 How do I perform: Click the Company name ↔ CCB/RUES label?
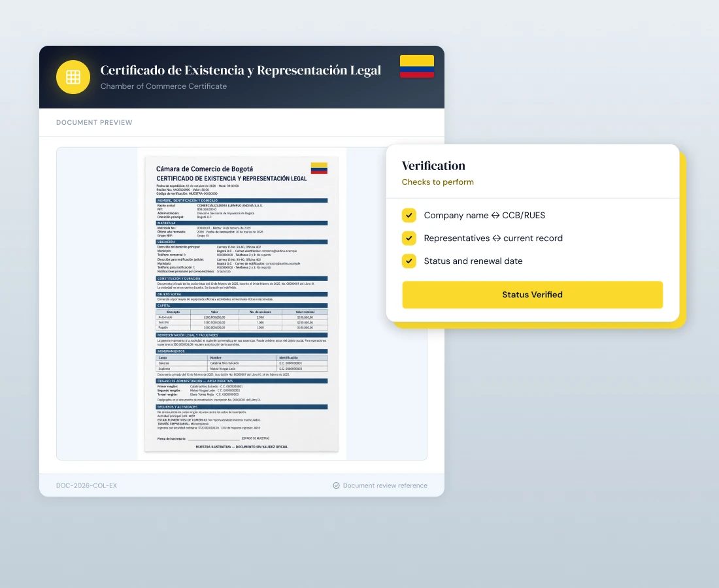tap(484, 216)
